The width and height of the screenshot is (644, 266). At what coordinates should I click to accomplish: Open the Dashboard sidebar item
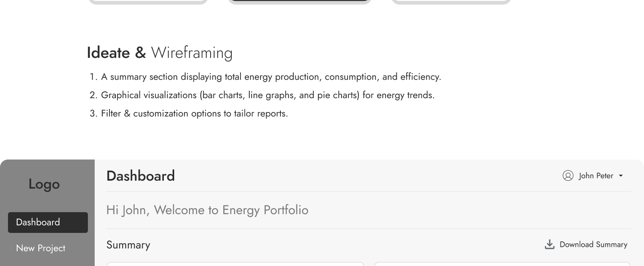pos(48,222)
